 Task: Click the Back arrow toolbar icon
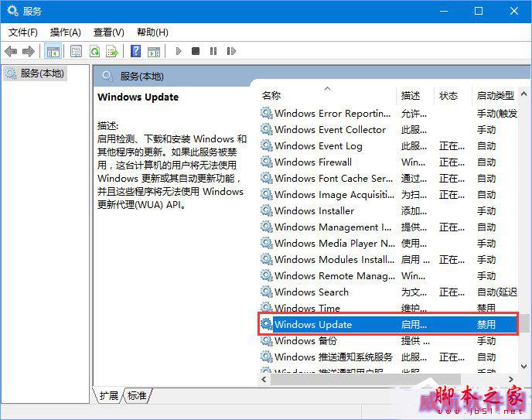[x=11, y=52]
